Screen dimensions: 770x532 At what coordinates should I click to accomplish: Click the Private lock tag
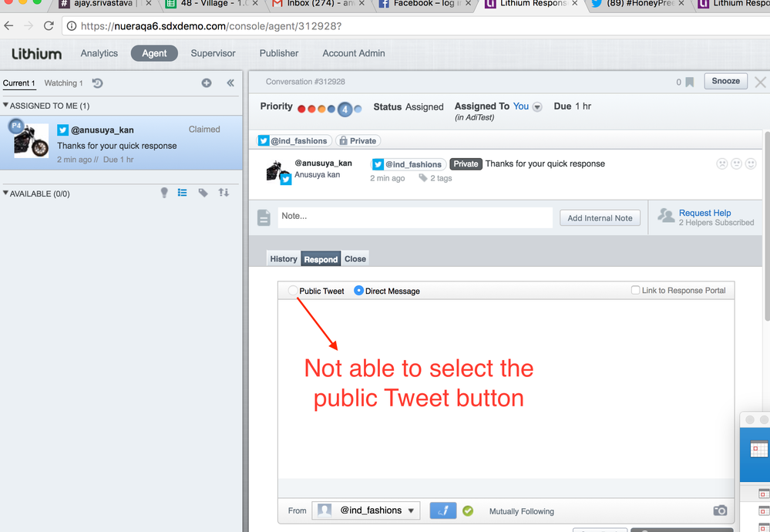(358, 141)
